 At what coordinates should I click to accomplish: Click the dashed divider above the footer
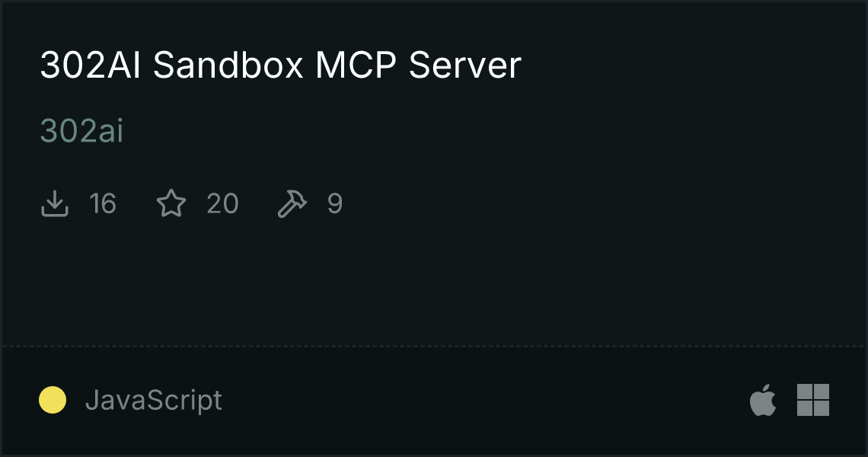click(x=434, y=347)
